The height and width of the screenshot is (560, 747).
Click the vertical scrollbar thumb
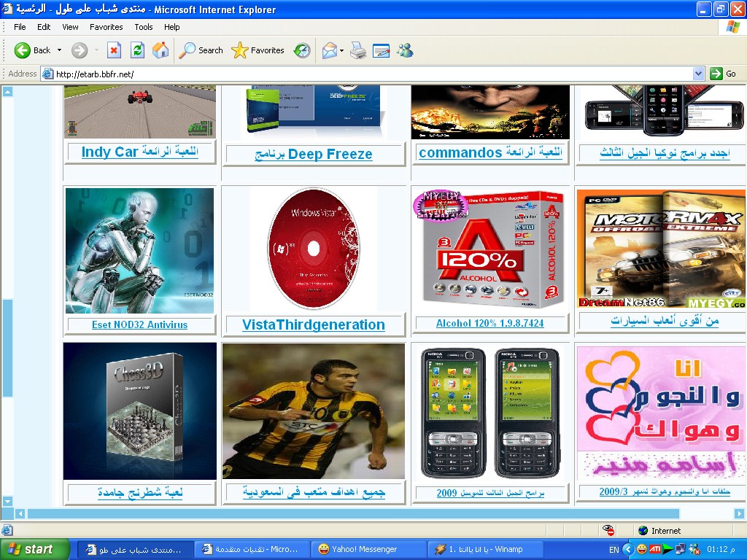click(7, 348)
